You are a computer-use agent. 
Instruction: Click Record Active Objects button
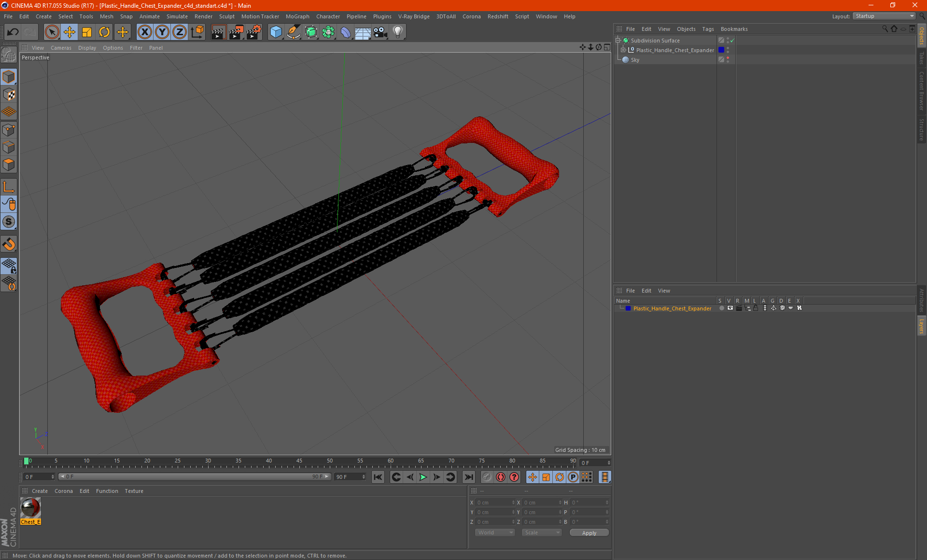point(487,477)
